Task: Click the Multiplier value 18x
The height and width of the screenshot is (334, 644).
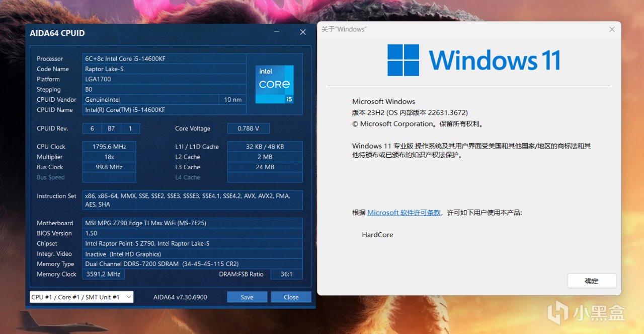Action: [x=109, y=157]
